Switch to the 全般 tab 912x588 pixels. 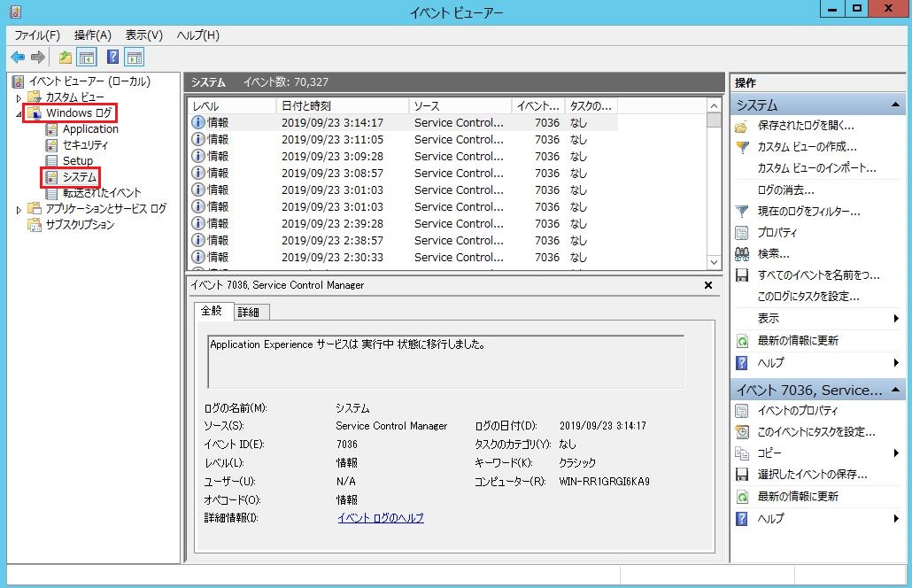tap(212, 311)
